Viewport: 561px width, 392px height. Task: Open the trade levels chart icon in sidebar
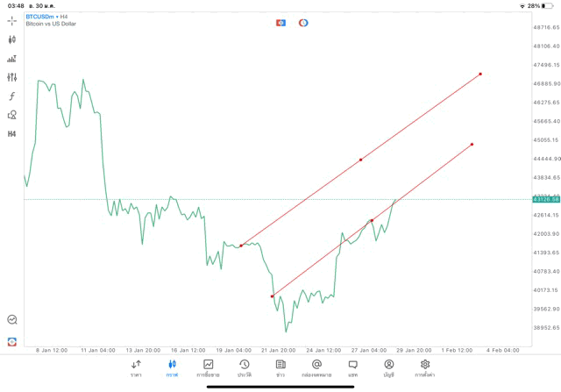tap(11, 59)
